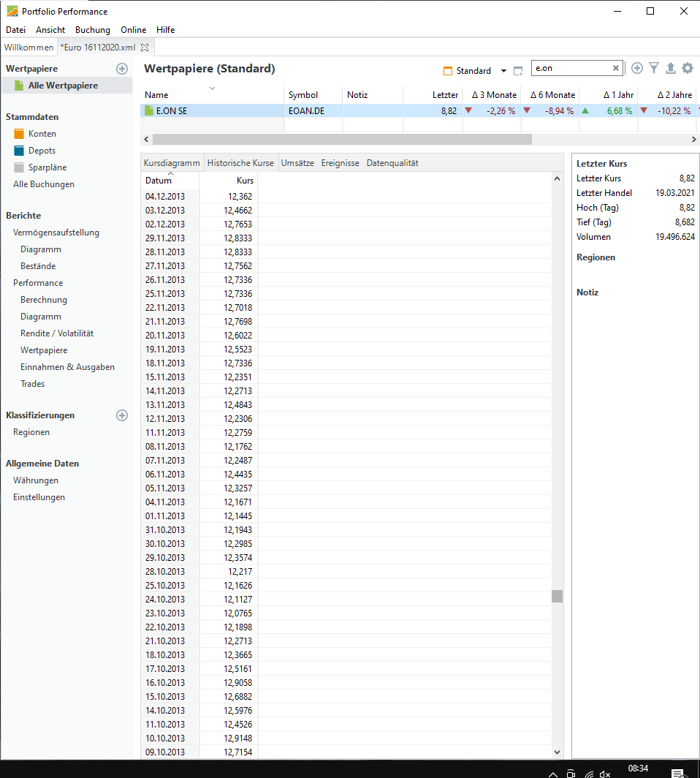Open Währungen under Allgemeine Daten
Image resolution: width=700 pixels, height=778 pixels.
pyautogui.click(x=36, y=480)
